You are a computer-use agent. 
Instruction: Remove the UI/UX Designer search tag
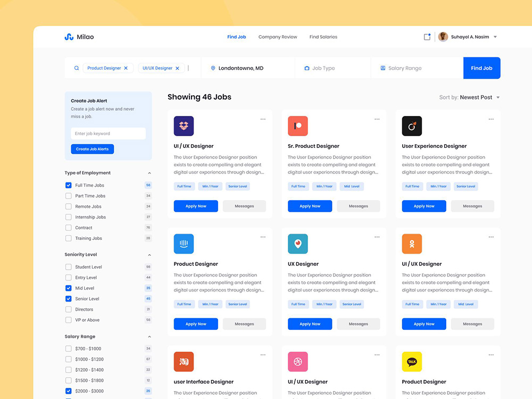pos(178,68)
